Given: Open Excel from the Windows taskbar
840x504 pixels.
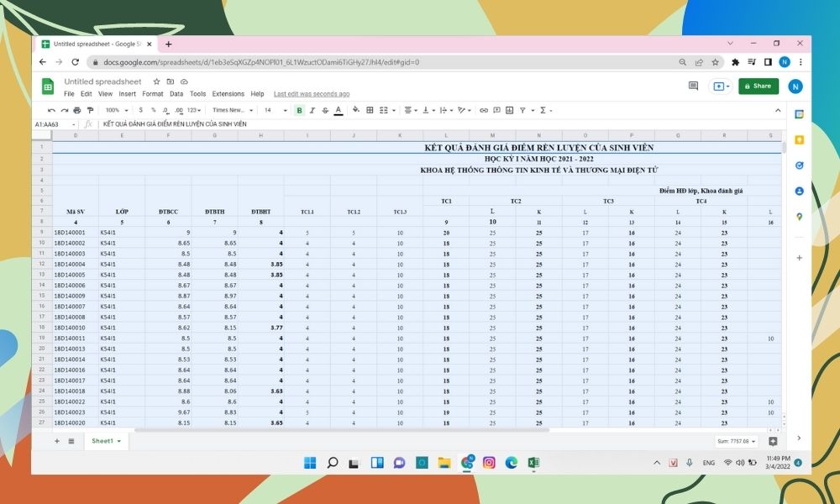Looking at the screenshot, I should [533, 462].
